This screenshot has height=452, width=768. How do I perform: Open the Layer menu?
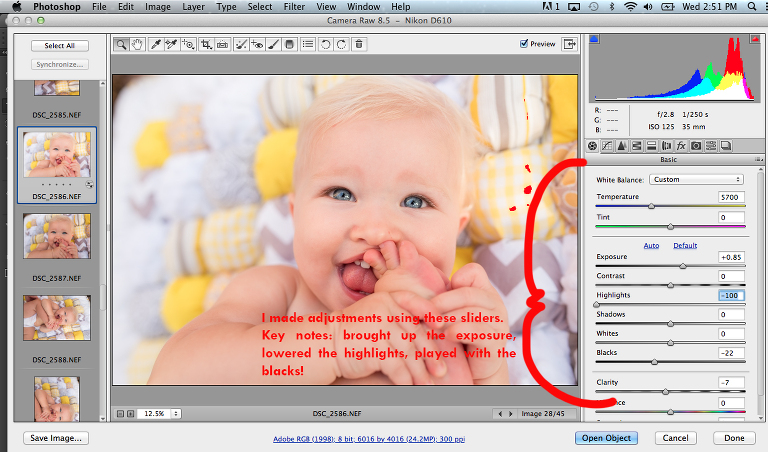coord(193,7)
